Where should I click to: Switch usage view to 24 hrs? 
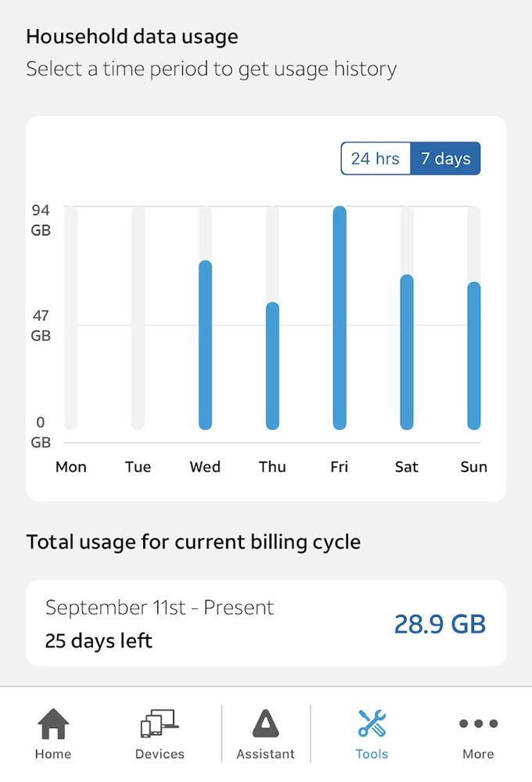(x=376, y=159)
